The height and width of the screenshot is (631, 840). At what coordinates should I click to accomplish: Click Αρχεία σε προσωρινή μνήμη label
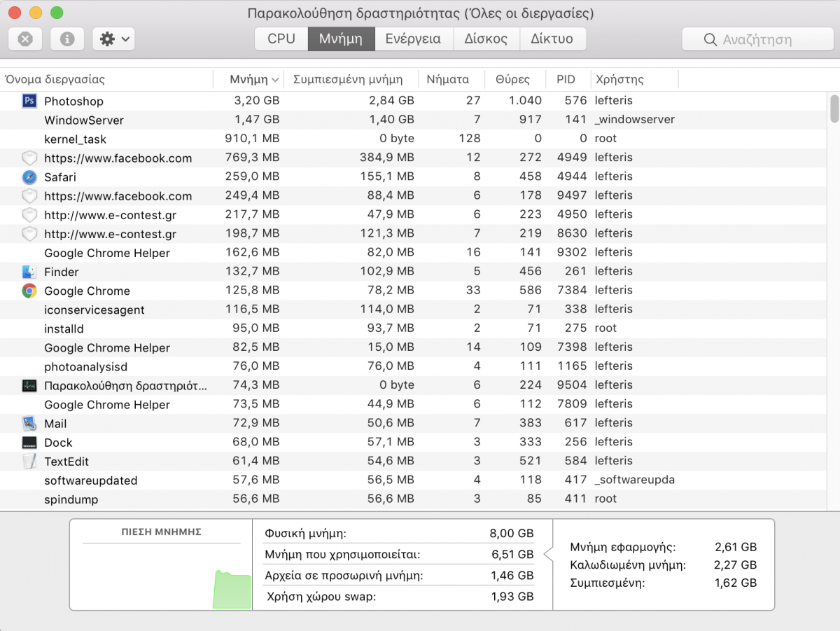pos(344,576)
